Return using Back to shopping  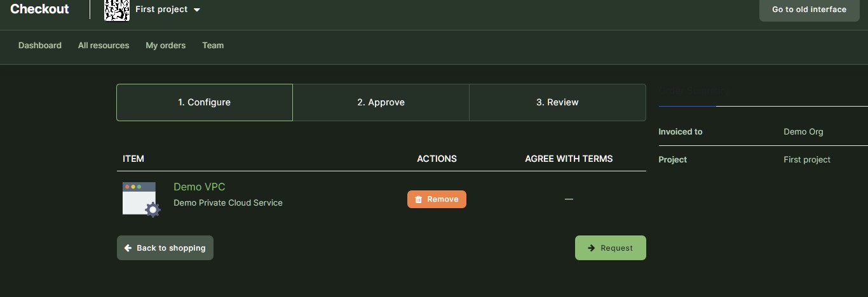click(x=165, y=248)
